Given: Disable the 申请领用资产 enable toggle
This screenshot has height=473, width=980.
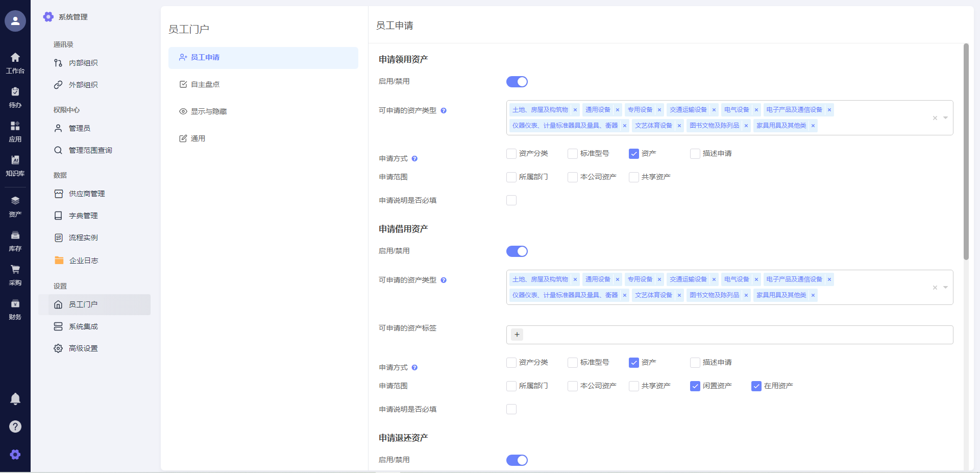Looking at the screenshot, I should [517, 82].
